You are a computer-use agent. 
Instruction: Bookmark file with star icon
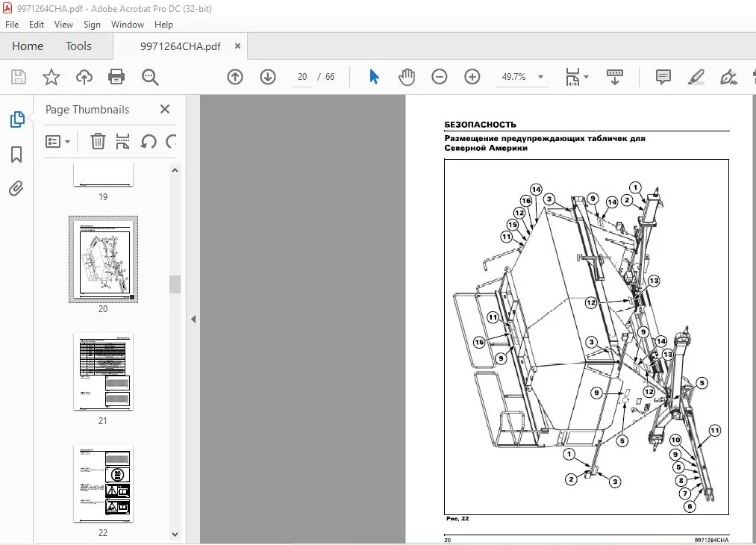51,77
